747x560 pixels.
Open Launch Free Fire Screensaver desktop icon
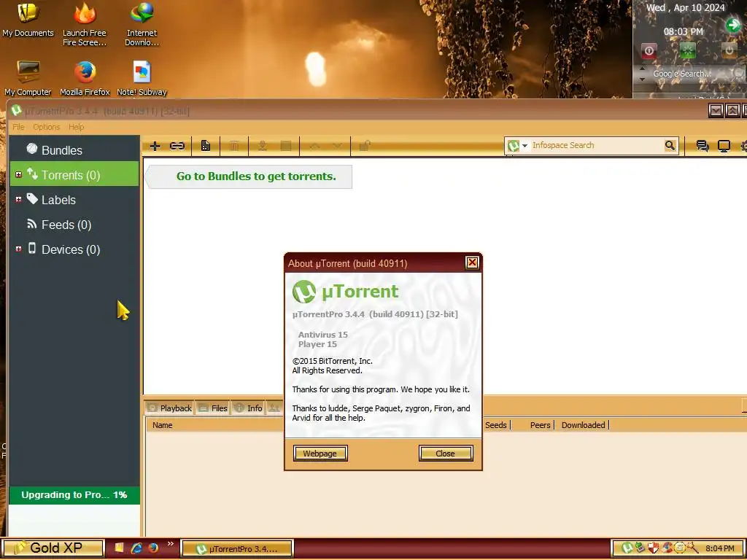85,24
